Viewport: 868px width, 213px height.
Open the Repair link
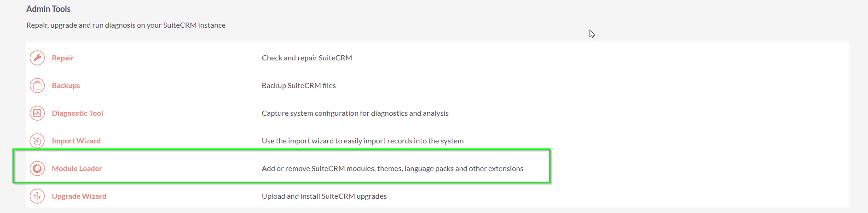pos(63,58)
